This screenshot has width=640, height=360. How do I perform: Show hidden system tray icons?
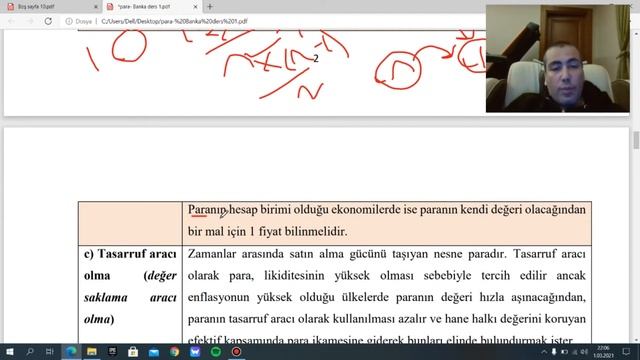tap(544, 352)
